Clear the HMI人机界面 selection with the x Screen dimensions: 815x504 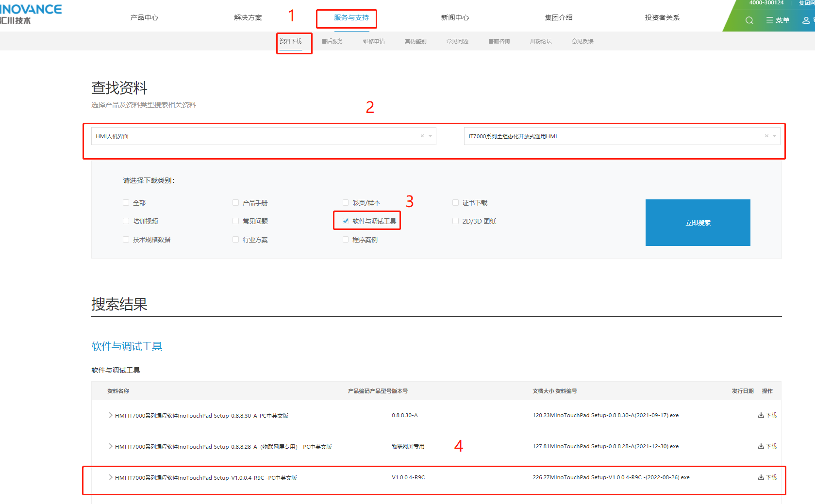point(422,136)
